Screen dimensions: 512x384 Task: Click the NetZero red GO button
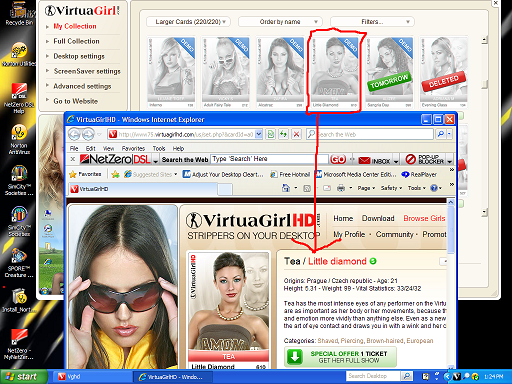click(x=338, y=160)
